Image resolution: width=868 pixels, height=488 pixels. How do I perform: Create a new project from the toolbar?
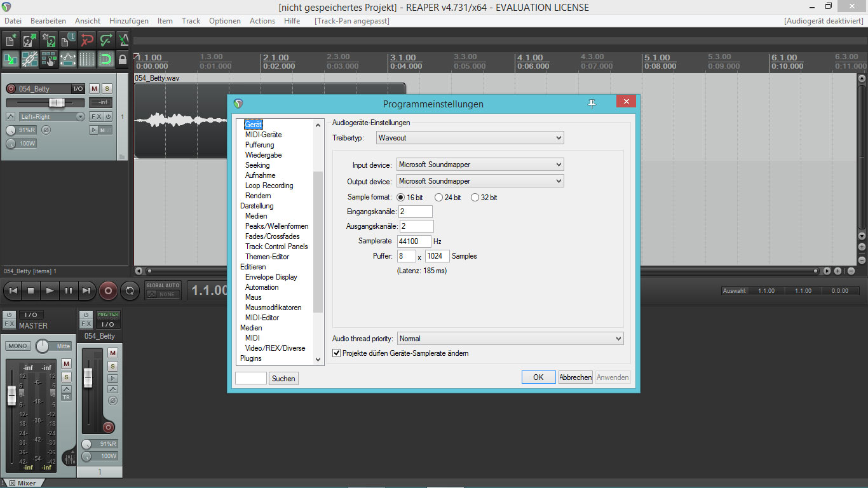[x=10, y=41]
